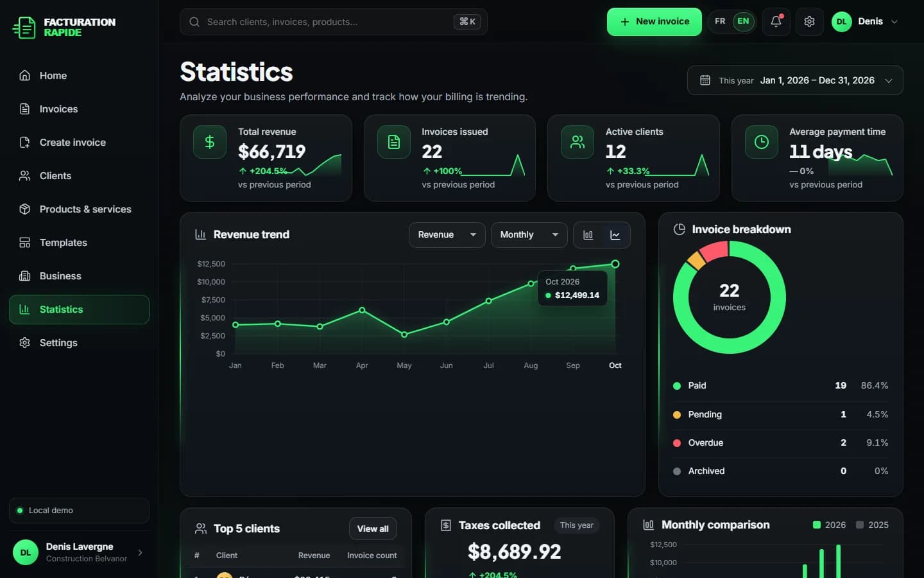Click the Paid green legend dot
This screenshot has width=924, height=578.
(677, 386)
